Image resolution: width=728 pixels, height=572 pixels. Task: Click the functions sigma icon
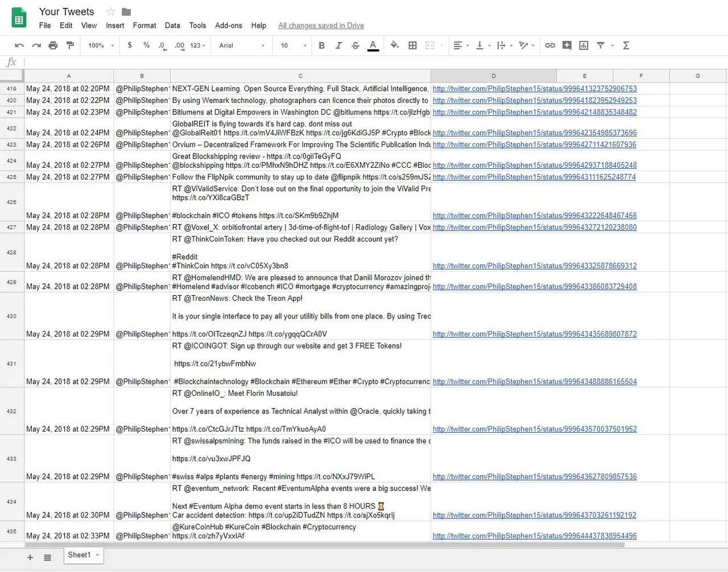626,45
